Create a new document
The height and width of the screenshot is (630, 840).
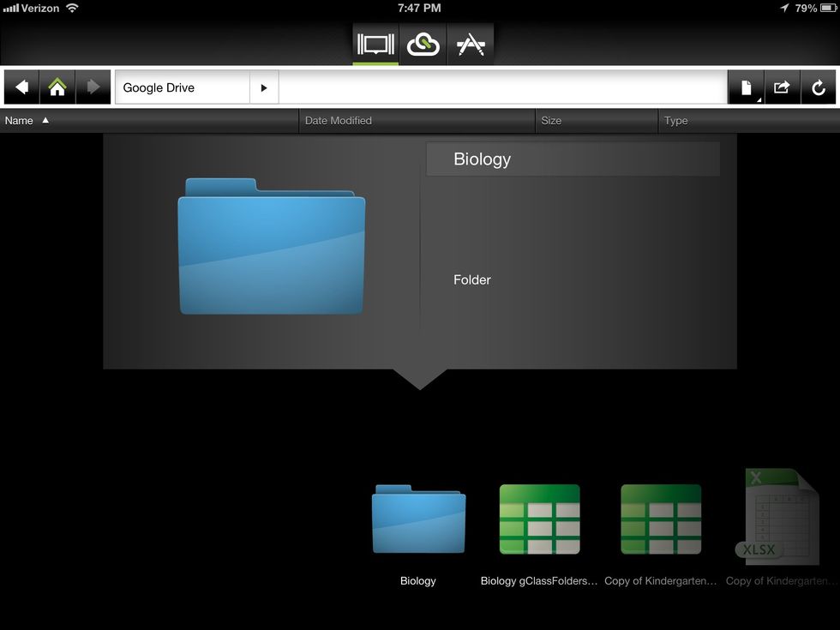click(743, 87)
